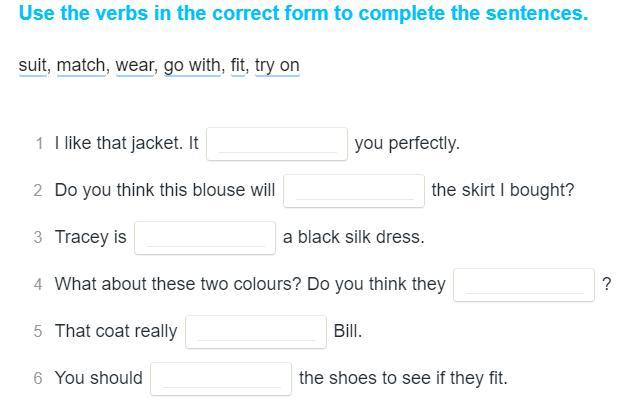The height and width of the screenshot is (408, 637).
Task: Click the text 'the skirt I bought?'
Action: [x=503, y=190]
